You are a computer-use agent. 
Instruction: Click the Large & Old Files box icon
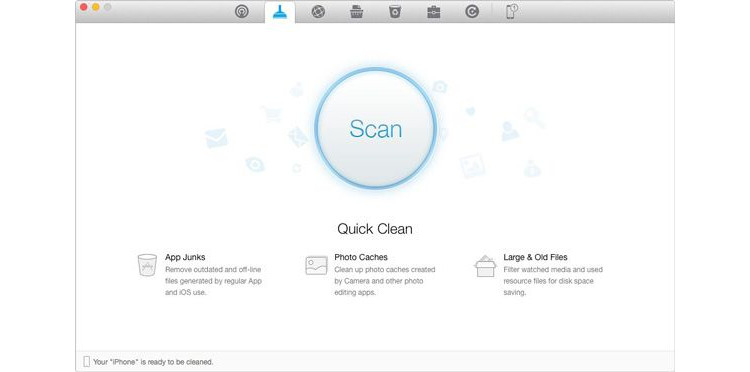click(485, 266)
